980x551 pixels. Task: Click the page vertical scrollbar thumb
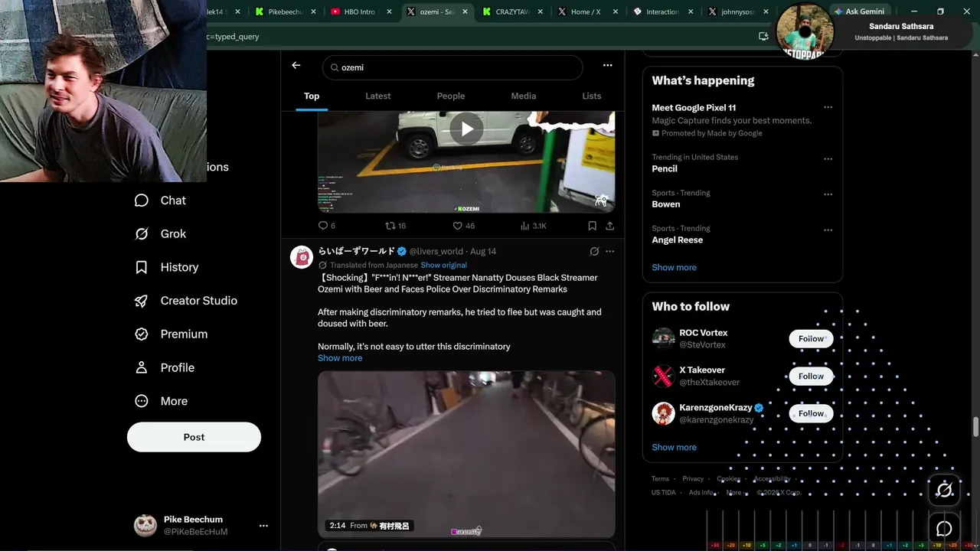pyautogui.click(x=975, y=427)
